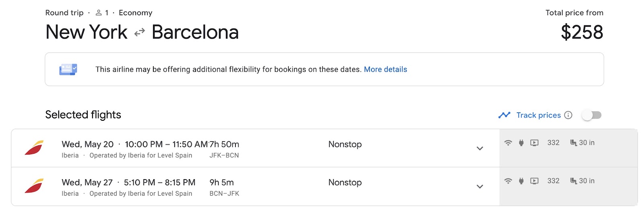Select the JFK–BCN departing flight row

282,148
